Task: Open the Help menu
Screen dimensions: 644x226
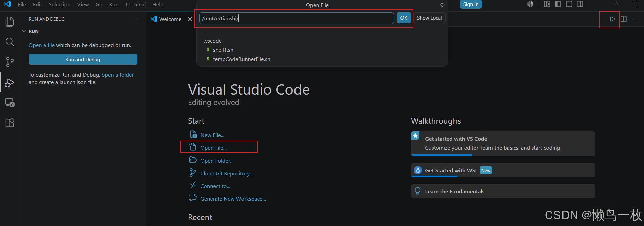Action: [x=158, y=4]
